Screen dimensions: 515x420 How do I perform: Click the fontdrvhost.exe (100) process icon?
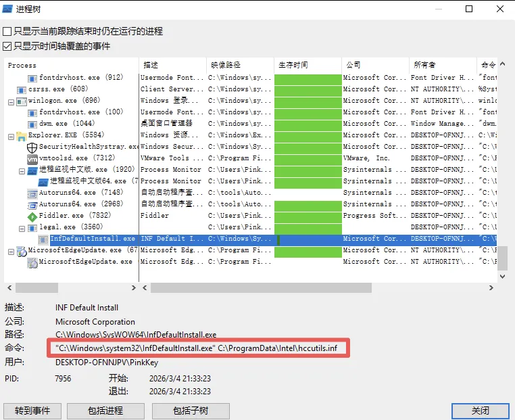32,113
